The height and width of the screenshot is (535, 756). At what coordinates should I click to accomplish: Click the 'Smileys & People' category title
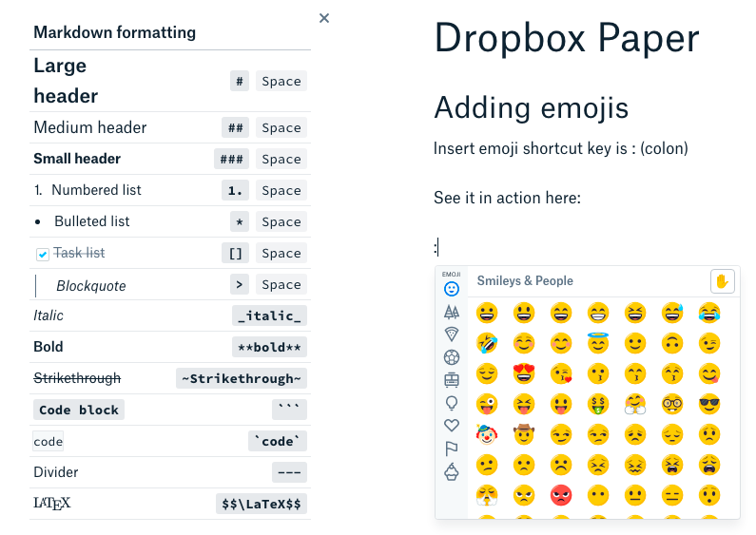point(525,281)
